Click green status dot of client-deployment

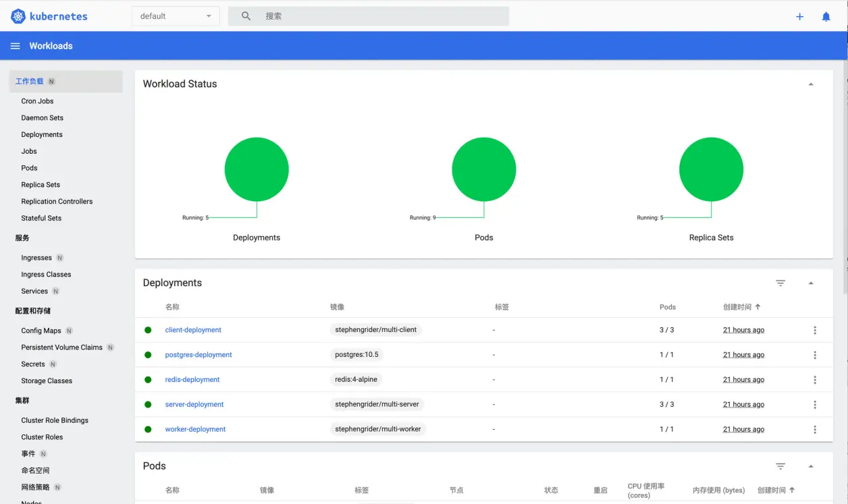tap(148, 330)
